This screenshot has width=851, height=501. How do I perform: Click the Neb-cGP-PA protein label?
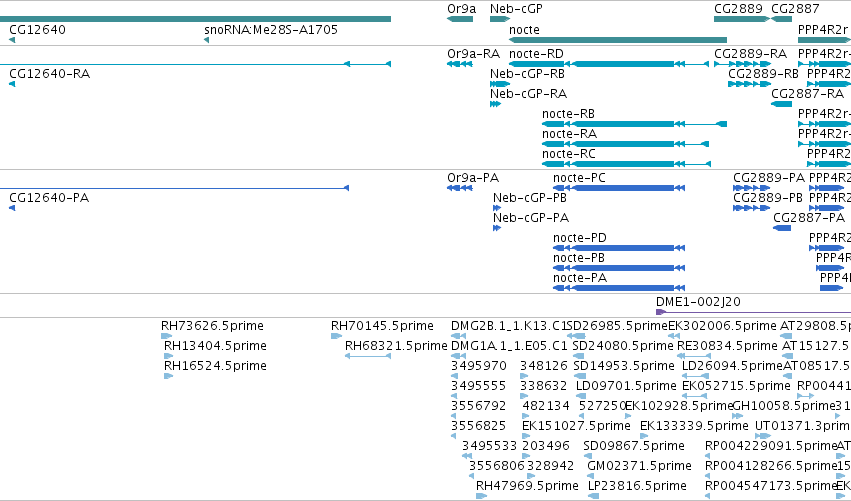click(x=531, y=218)
